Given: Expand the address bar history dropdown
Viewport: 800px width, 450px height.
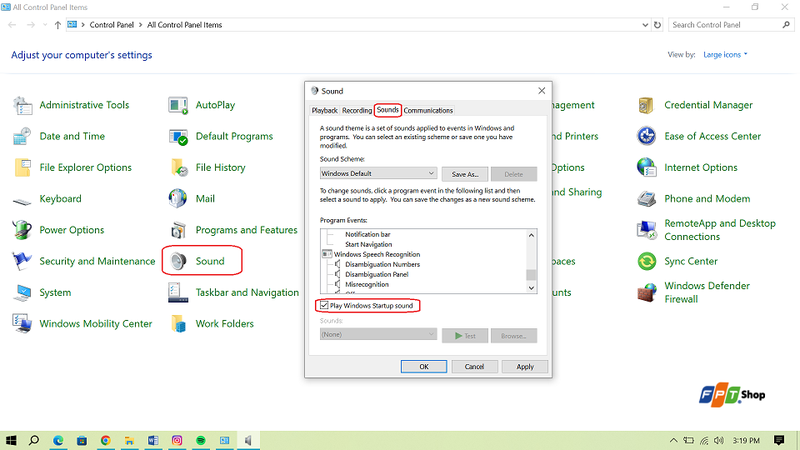Looking at the screenshot, I should click(645, 24).
